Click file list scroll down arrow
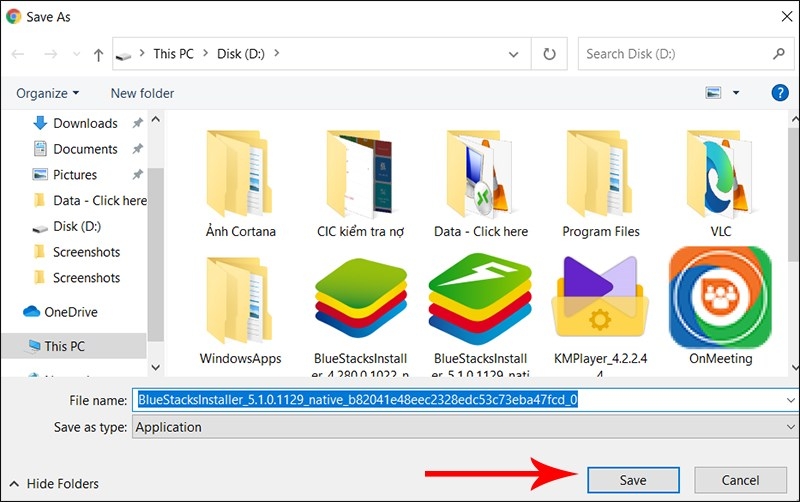 click(x=794, y=367)
